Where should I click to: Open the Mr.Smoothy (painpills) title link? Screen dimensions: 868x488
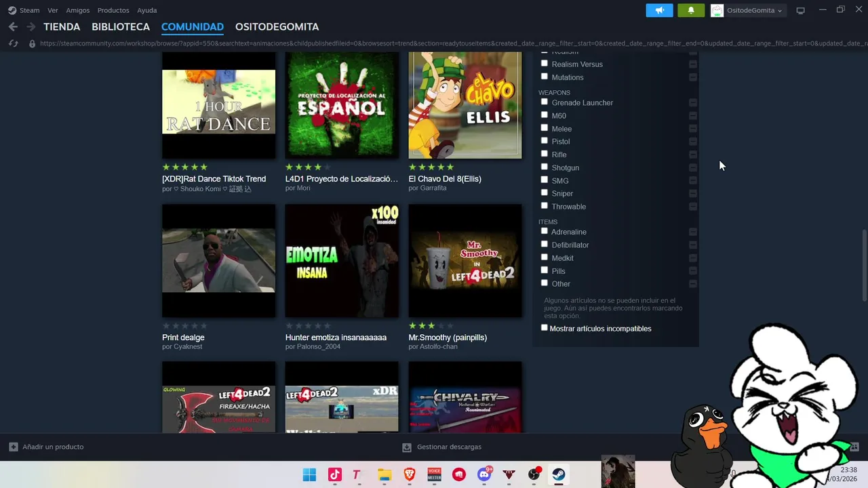[x=448, y=338]
